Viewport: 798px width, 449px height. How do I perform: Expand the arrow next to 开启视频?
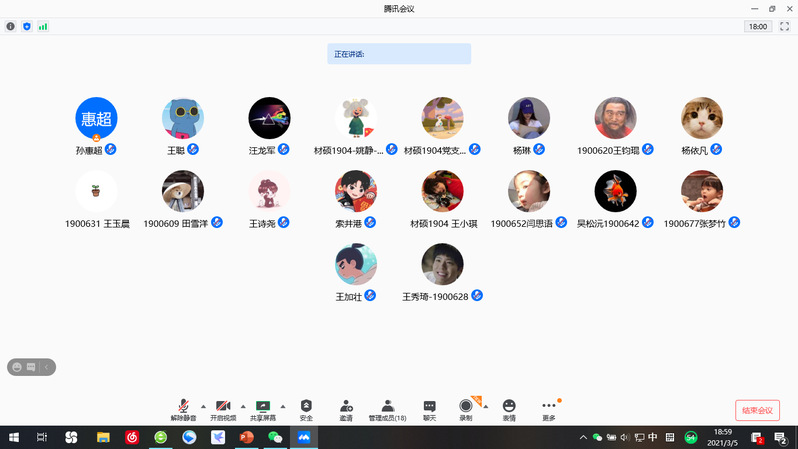[243, 406]
